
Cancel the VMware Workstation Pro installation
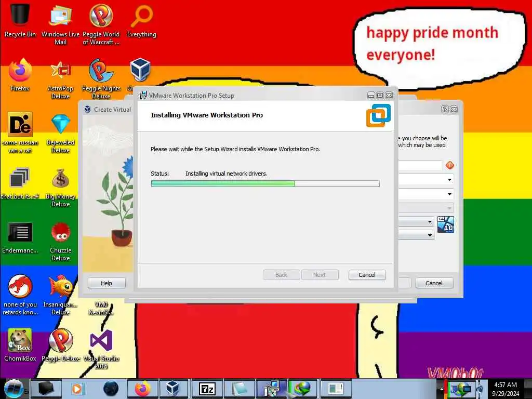367,275
